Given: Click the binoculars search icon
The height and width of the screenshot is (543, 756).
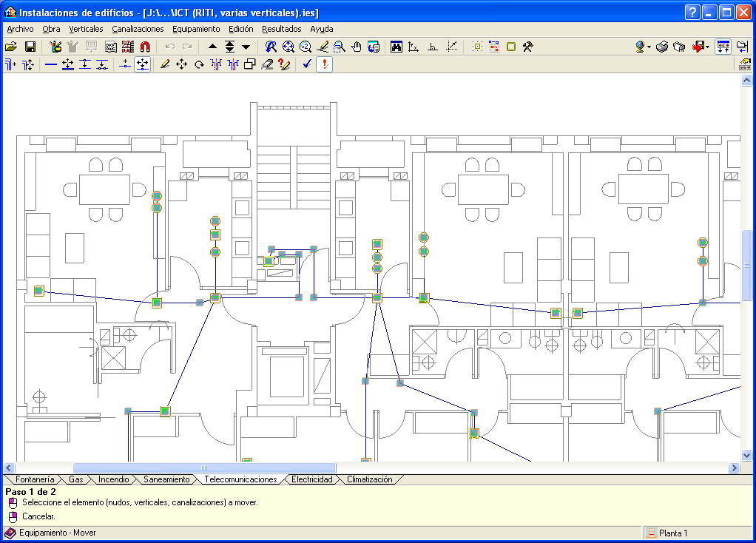Looking at the screenshot, I should pyautogui.click(x=396, y=47).
